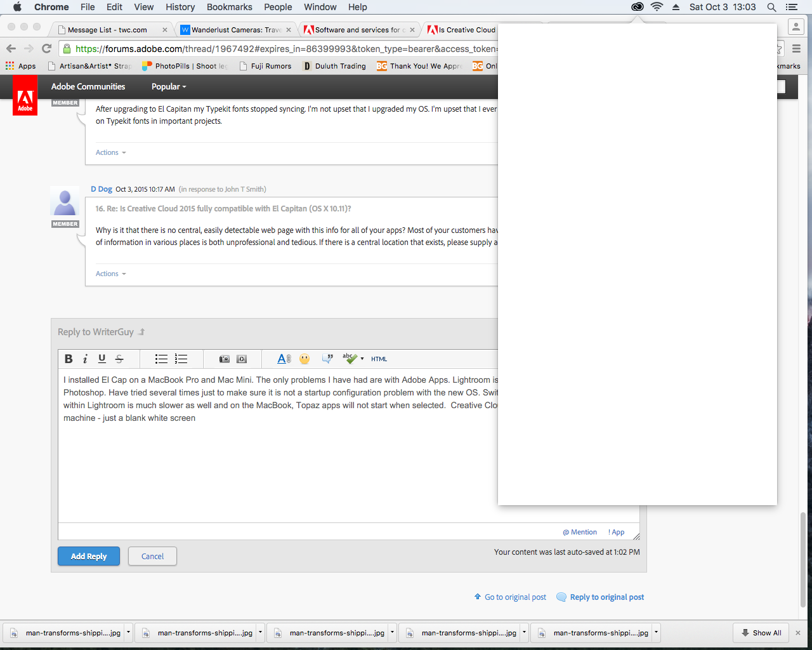
Task: Expand Actions under Typekit post
Action: coord(111,152)
